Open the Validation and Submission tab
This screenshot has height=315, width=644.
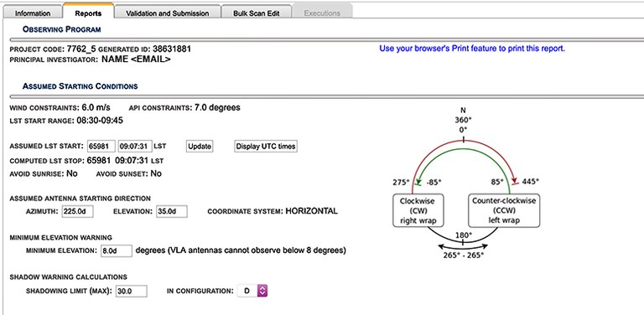coord(167,13)
